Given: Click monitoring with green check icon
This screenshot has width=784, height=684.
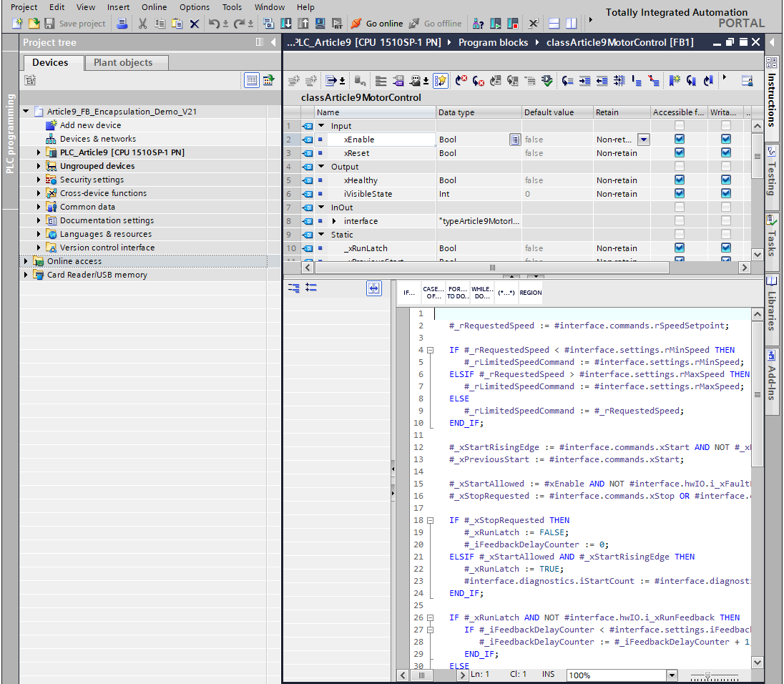Looking at the screenshot, I should click(x=547, y=80).
